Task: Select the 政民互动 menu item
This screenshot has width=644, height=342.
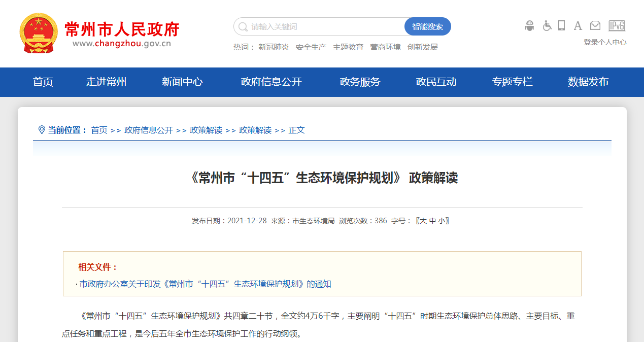Action: [x=435, y=82]
